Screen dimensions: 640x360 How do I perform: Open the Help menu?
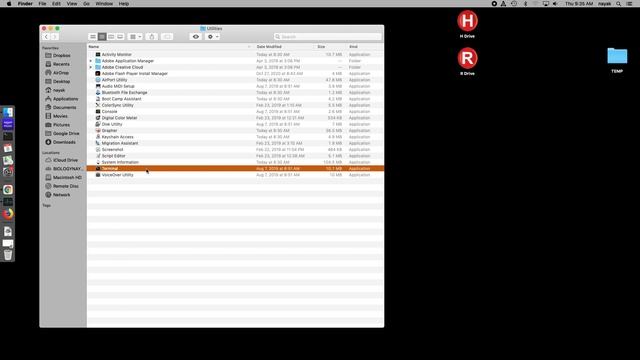pyautogui.click(x=124, y=4)
